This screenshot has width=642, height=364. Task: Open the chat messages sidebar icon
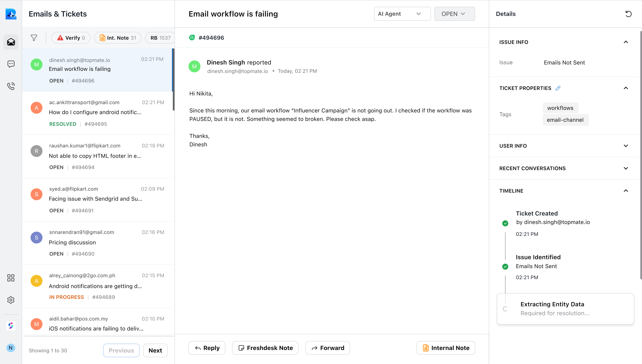point(11,64)
